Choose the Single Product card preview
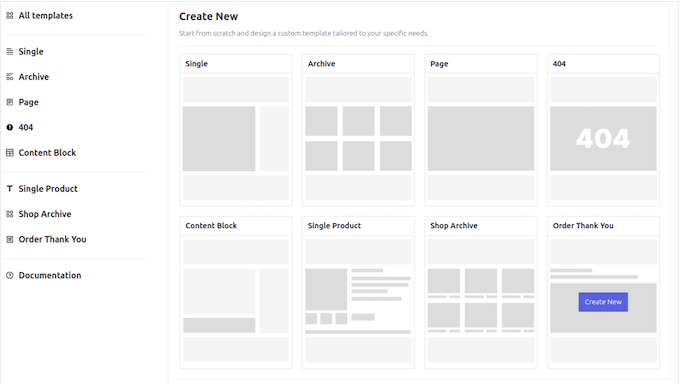Screen dimensions: 680x384 [358, 300]
